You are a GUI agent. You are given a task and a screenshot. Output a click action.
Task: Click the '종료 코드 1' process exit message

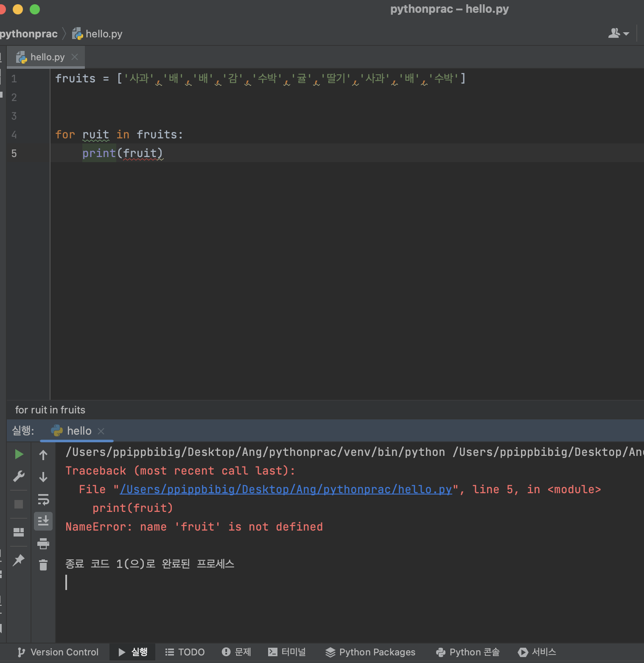[150, 564]
